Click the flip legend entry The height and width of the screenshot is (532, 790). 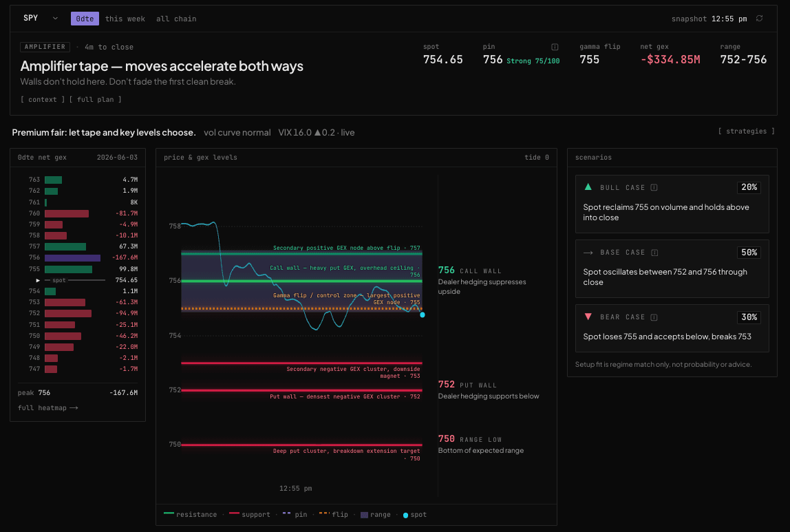pyautogui.click(x=334, y=514)
